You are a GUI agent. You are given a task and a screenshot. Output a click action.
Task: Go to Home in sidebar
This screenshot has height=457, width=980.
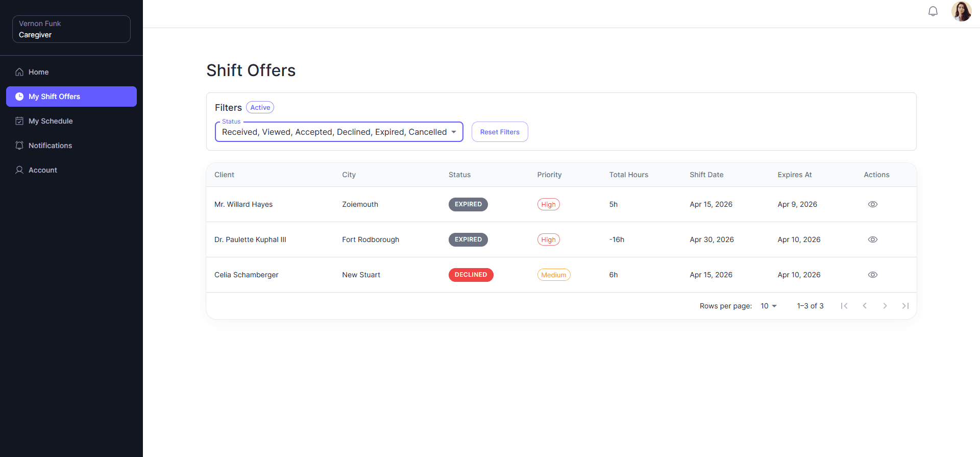click(71, 72)
